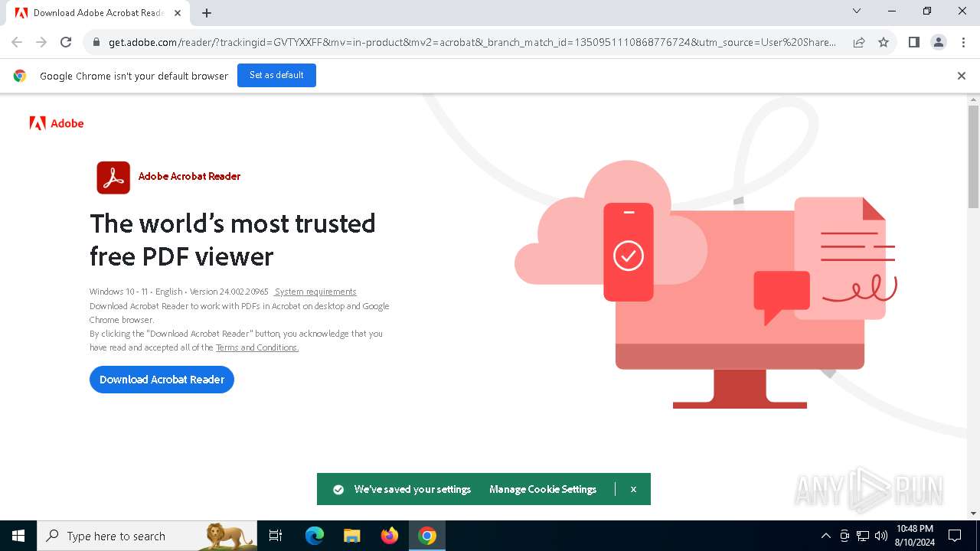Open Task View on the taskbar

tap(276, 536)
